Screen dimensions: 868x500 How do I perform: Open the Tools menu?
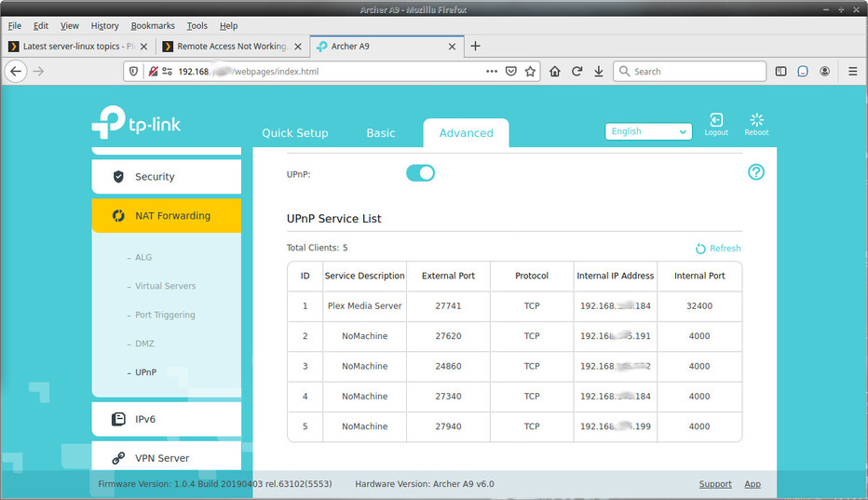[197, 25]
